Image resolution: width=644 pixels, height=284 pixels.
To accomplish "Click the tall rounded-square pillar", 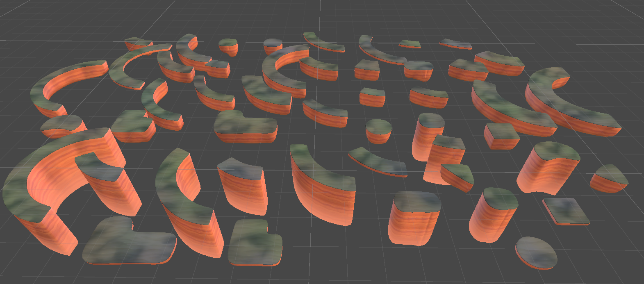I will click(414, 218).
